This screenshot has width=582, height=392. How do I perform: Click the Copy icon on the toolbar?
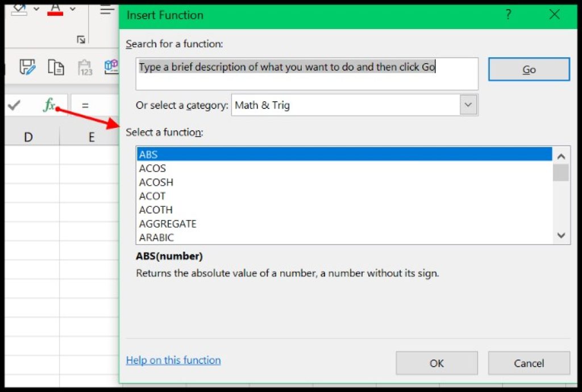click(x=55, y=66)
